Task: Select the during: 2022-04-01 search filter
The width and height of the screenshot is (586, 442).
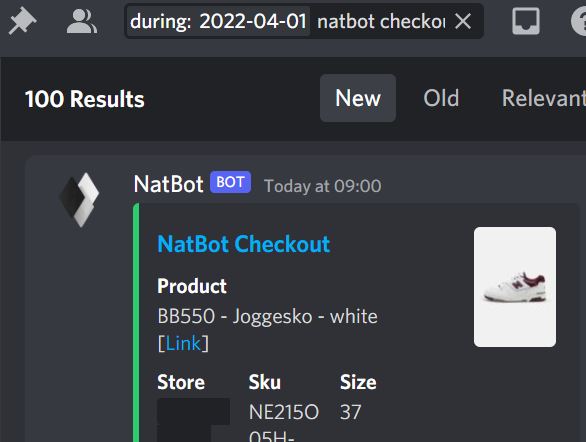Action: point(219,21)
